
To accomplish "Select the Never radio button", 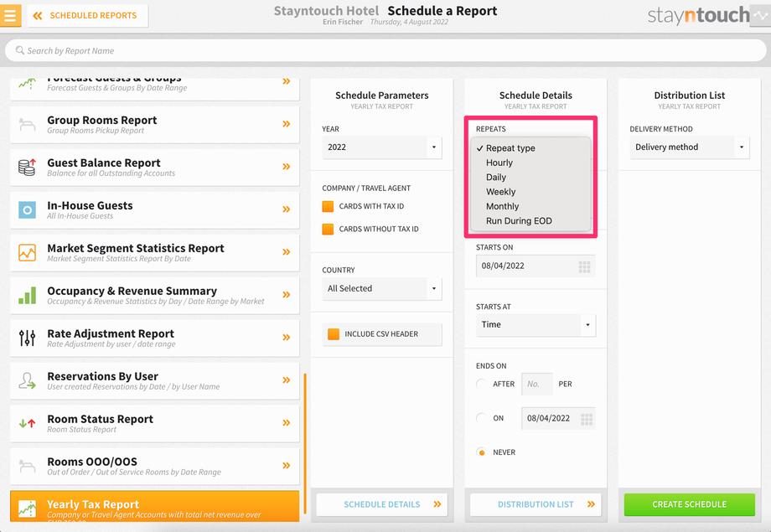I will (482, 452).
